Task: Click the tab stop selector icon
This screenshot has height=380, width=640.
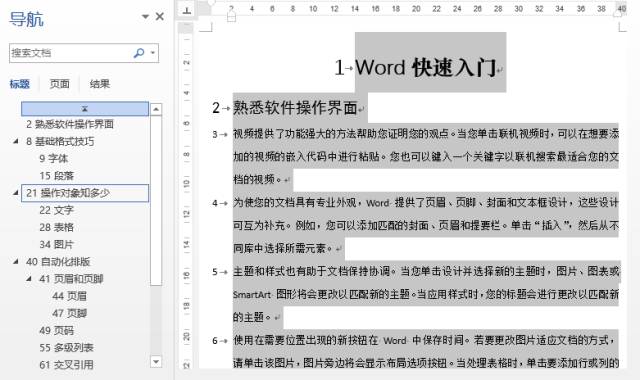Action: 187,10
